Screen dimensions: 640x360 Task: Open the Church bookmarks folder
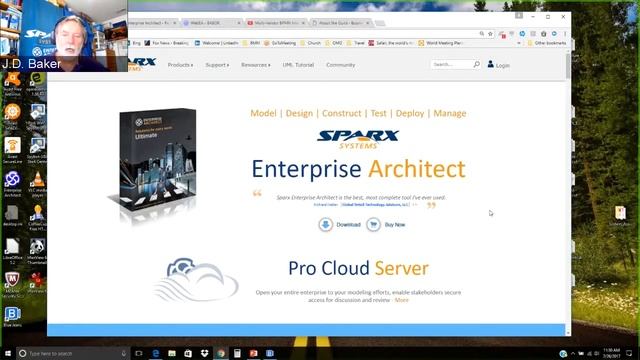click(x=310, y=43)
